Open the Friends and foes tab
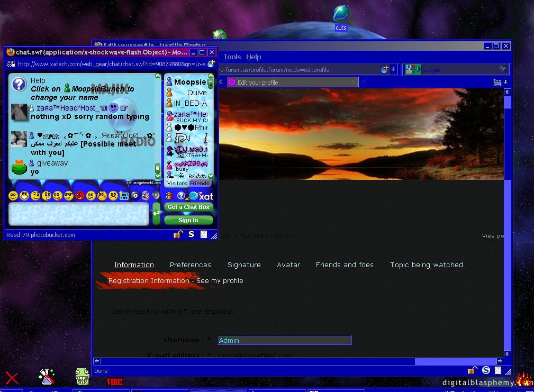 (345, 265)
